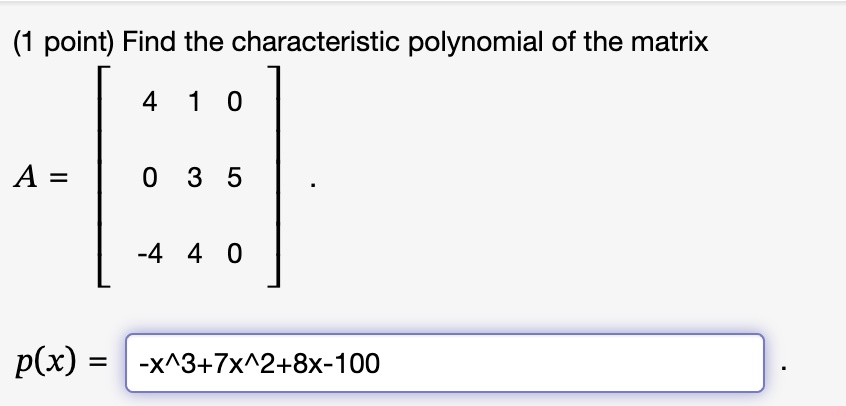Click the word 'polynomial' in the question
The width and height of the screenshot is (846, 406).
pos(475,43)
